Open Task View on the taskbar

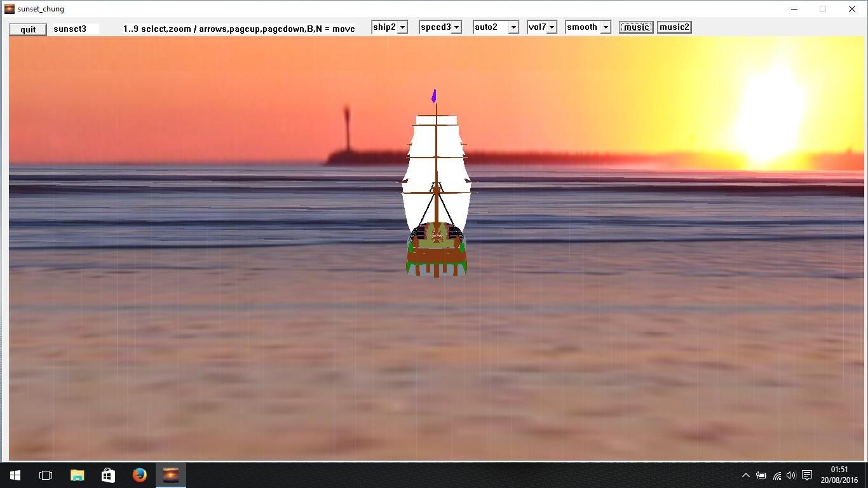tap(46, 475)
